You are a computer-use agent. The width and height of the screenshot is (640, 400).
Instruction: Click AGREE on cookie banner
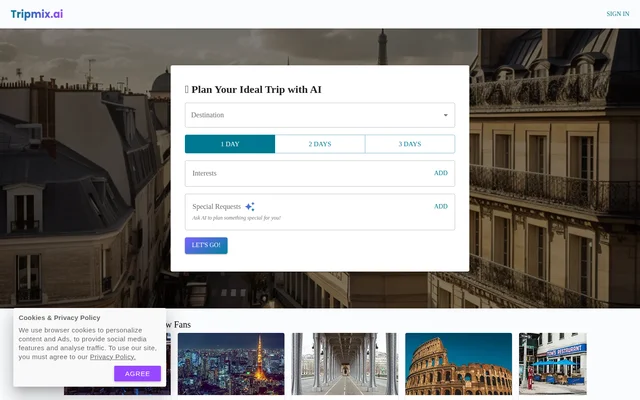click(138, 373)
